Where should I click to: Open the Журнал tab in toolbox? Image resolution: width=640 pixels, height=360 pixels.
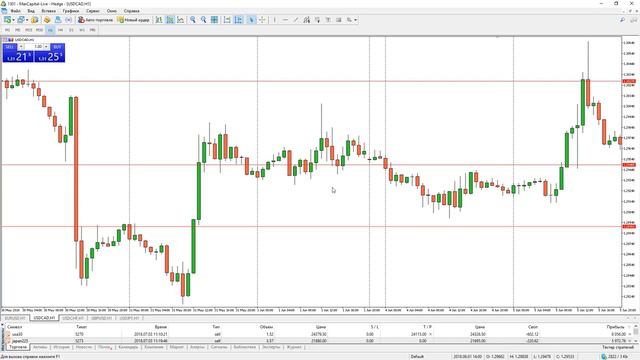tap(294, 347)
